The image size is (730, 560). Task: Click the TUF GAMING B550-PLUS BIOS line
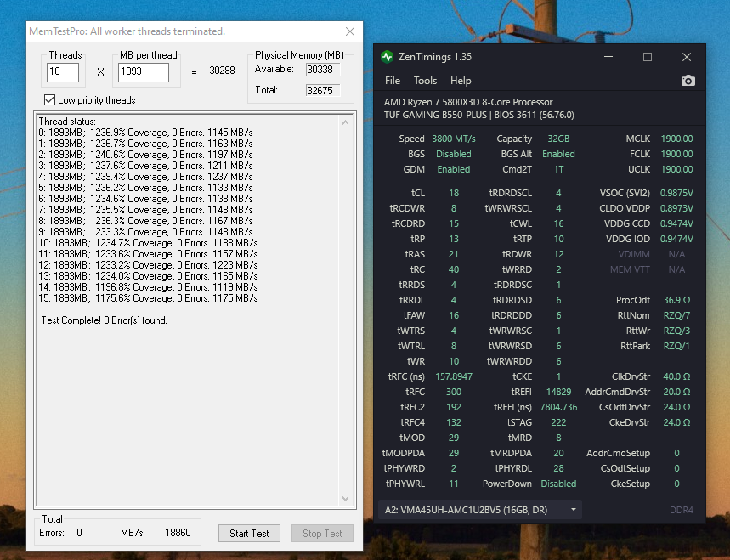(x=479, y=115)
